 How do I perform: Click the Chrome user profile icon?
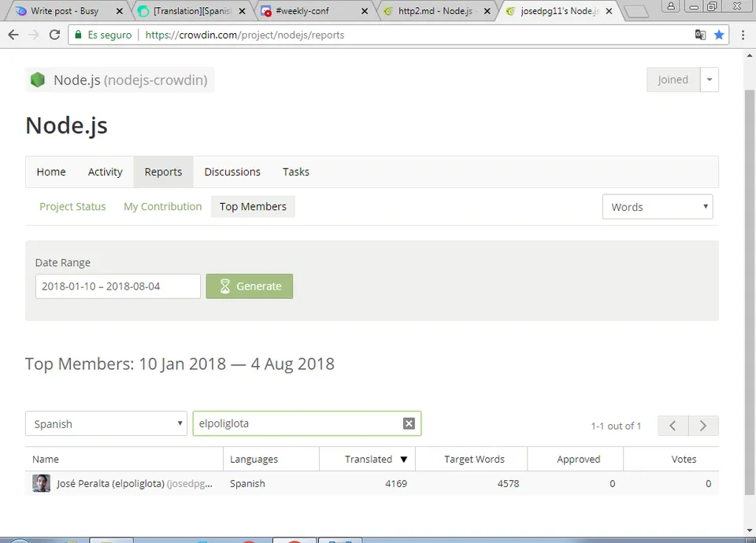tap(671, 6)
